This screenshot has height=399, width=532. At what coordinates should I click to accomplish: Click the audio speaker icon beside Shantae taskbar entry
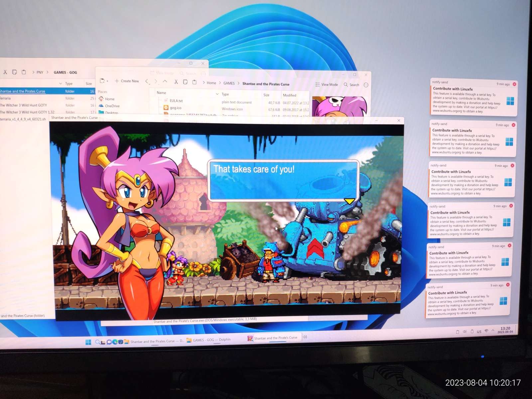pyautogui.click(x=305, y=337)
